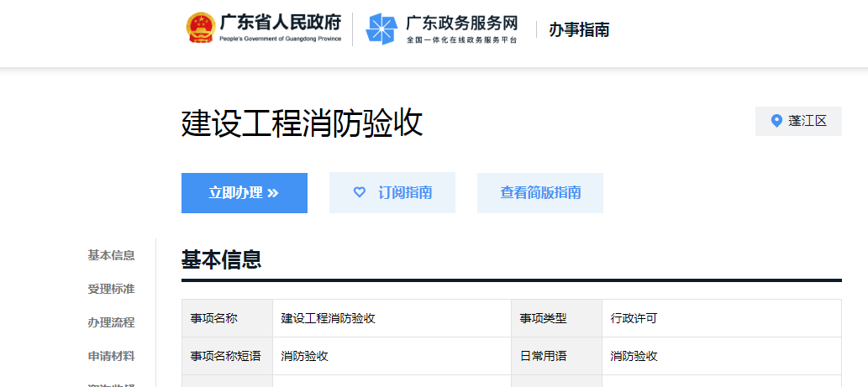Click 消防验收 value beside 日常用语
Image resolution: width=868 pixels, height=387 pixels.
(x=634, y=356)
